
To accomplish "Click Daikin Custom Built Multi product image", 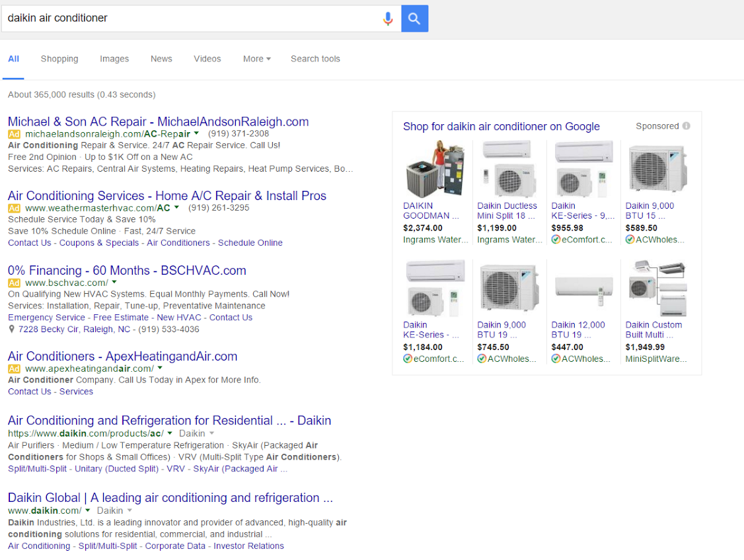I will pyautogui.click(x=657, y=289).
